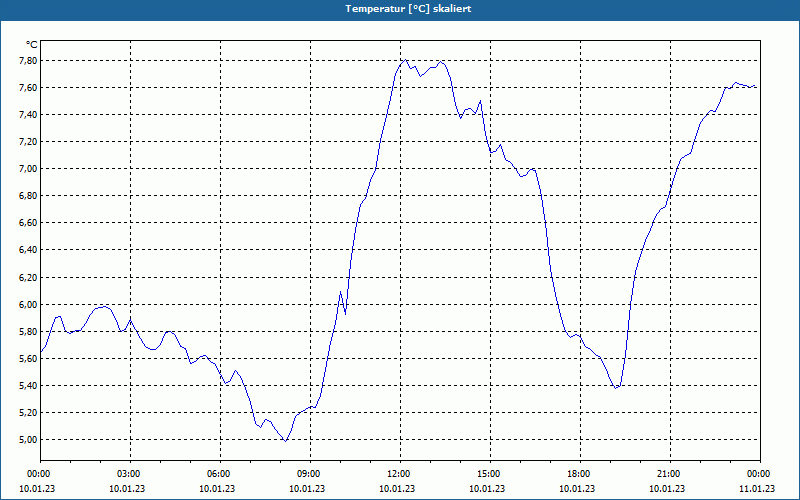This screenshot has height=500, width=800.
Task: Pick the '6,00' temperature axis label
Action: (28, 305)
